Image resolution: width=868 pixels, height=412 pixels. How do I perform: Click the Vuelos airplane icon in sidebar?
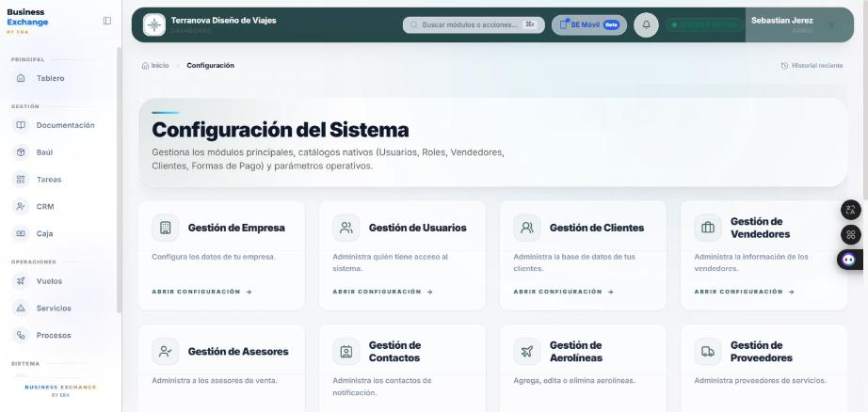click(21, 281)
